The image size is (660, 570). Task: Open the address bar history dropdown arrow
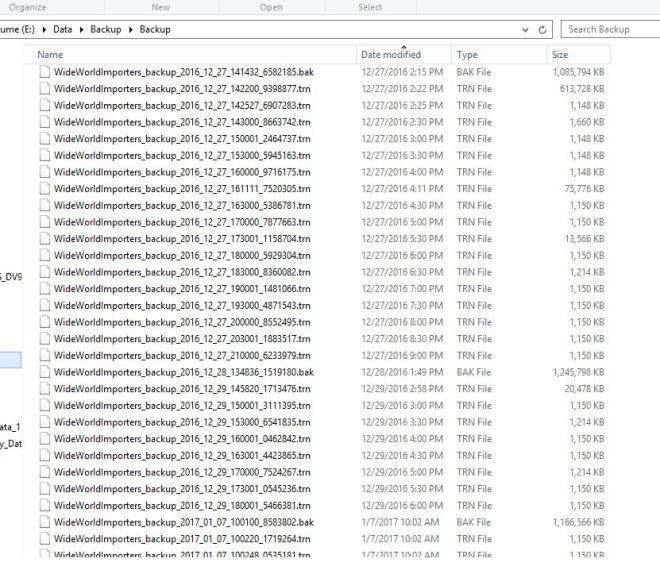tap(526, 30)
